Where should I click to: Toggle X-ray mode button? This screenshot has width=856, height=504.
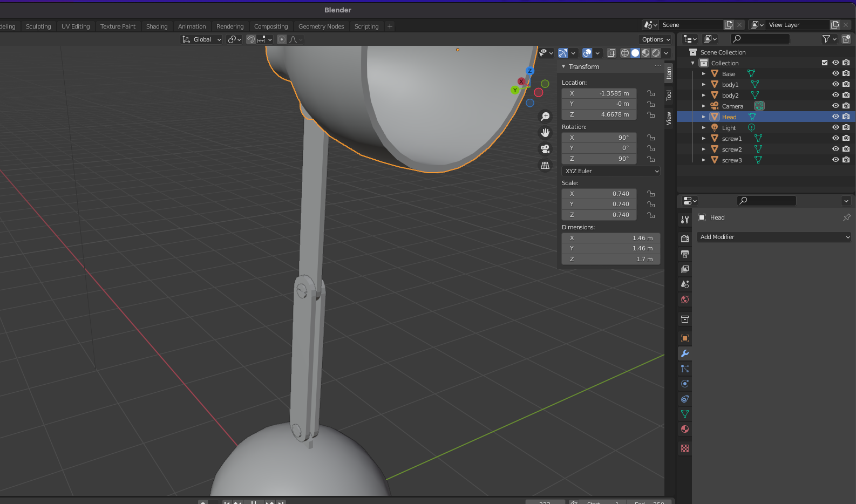click(612, 53)
